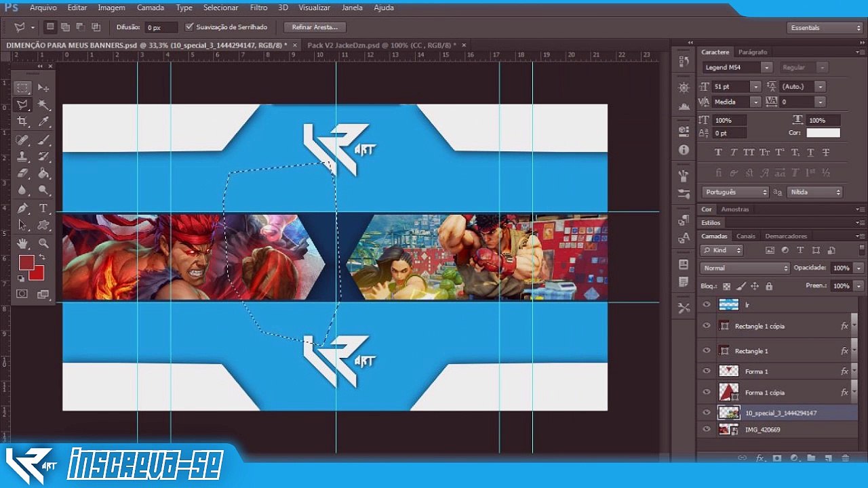Open the Essentials workspace dropdown

[825, 28]
